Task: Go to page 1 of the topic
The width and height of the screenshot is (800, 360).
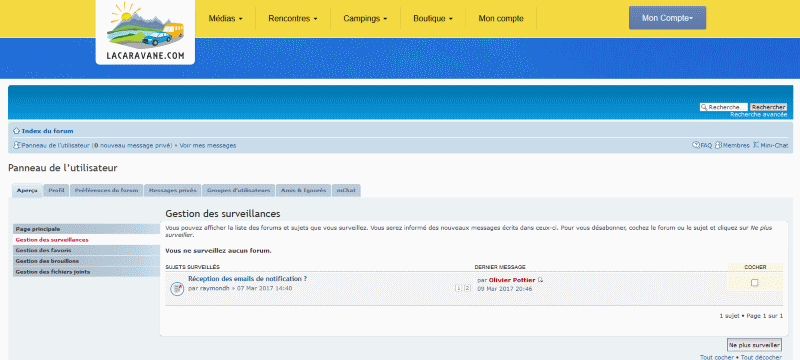Action: 458,288
